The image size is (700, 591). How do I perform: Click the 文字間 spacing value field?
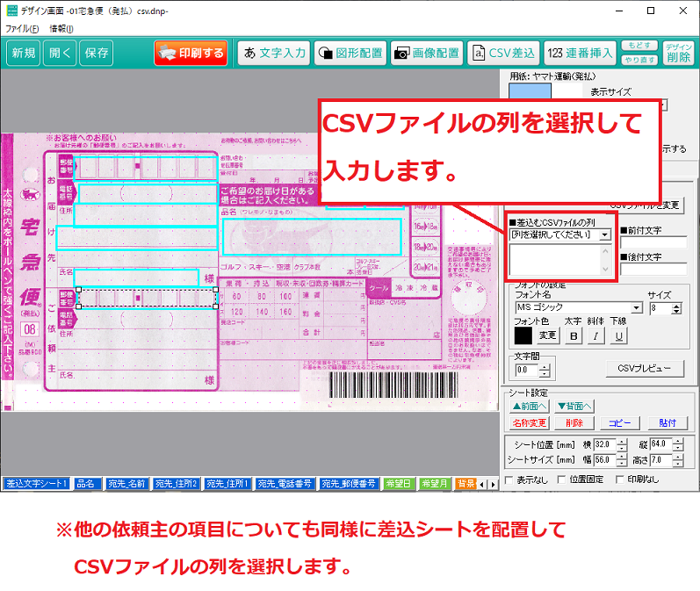527,370
